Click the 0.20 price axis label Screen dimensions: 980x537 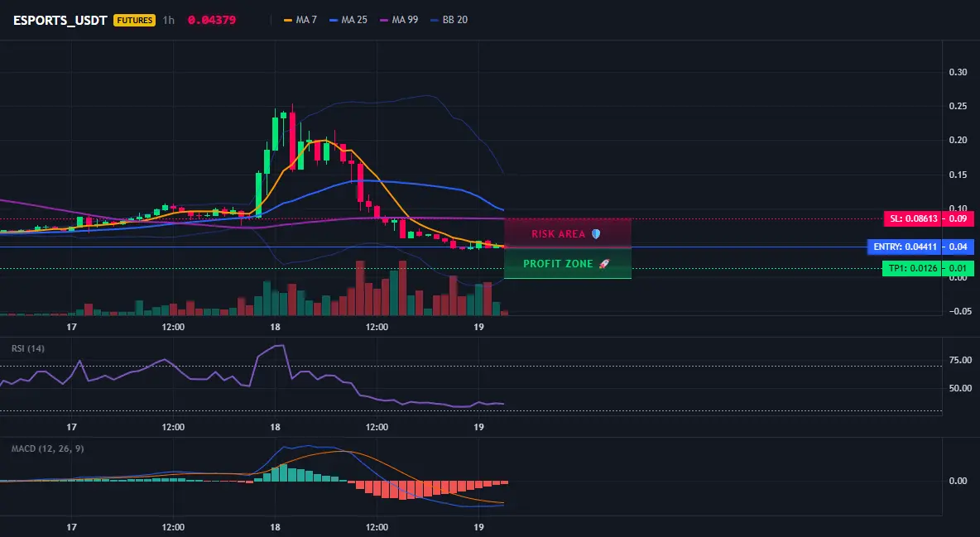click(x=958, y=140)
